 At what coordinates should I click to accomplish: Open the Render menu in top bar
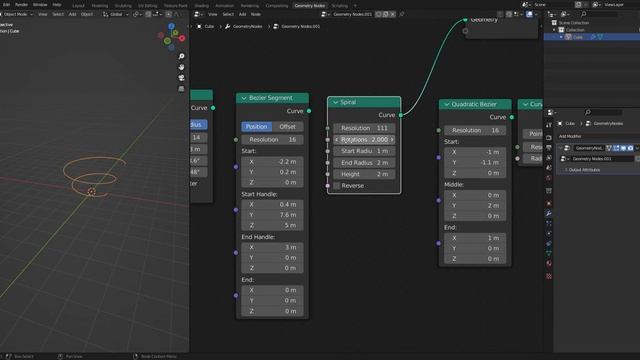(x=21, y=5)
